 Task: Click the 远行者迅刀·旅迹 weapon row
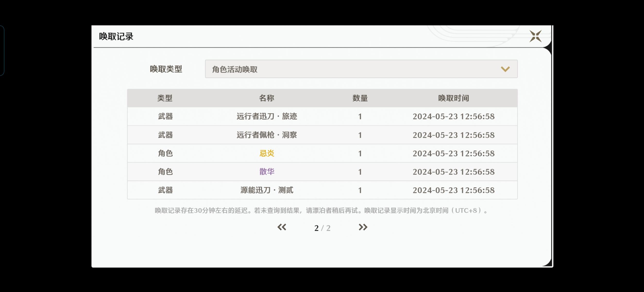point(267,117)
